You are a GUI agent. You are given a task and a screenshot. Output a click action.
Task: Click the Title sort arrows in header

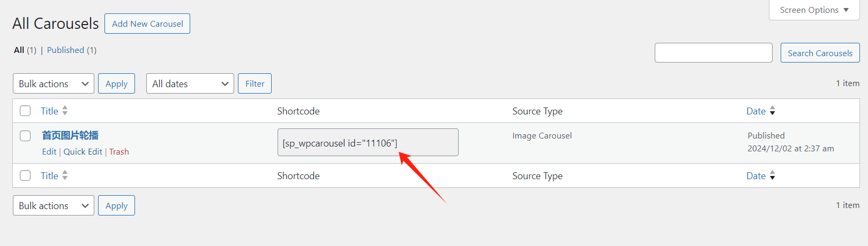[65, 111]
